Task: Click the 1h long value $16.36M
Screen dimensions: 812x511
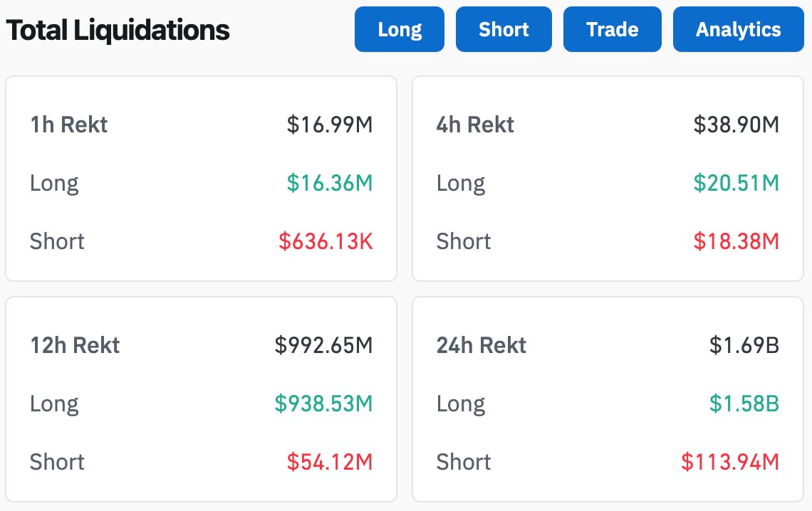Action: point(330,184)
